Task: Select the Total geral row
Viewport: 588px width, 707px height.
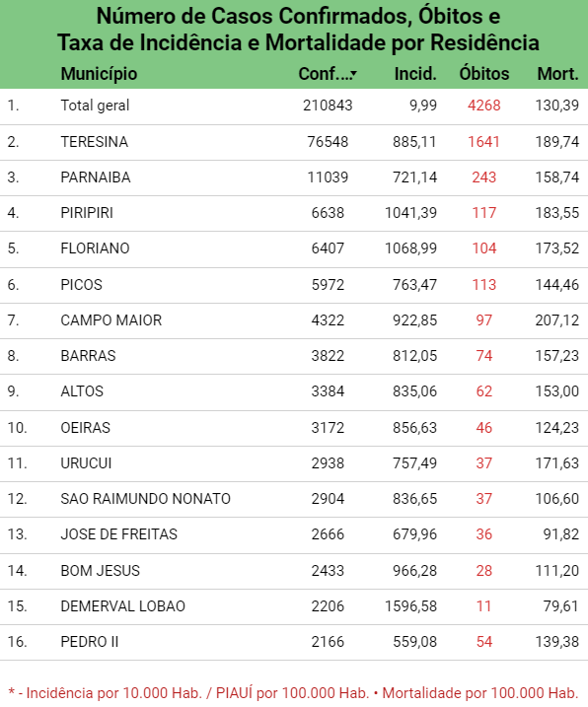Action: pyautogui.click(x=294, y=106)
